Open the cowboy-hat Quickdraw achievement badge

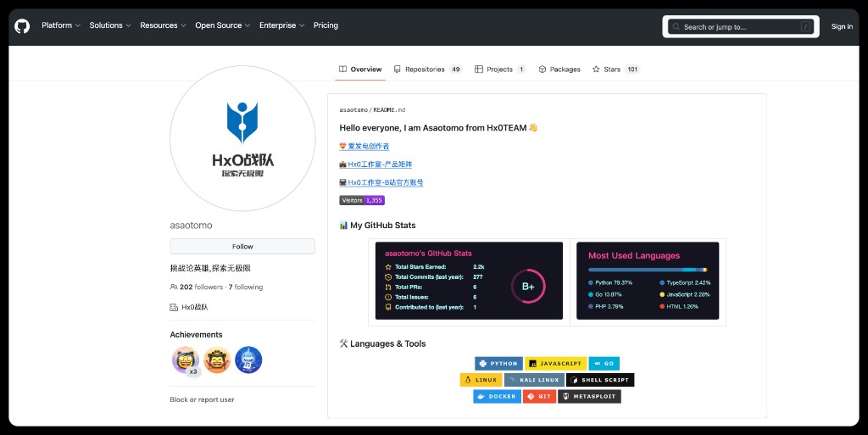[217, 360]
